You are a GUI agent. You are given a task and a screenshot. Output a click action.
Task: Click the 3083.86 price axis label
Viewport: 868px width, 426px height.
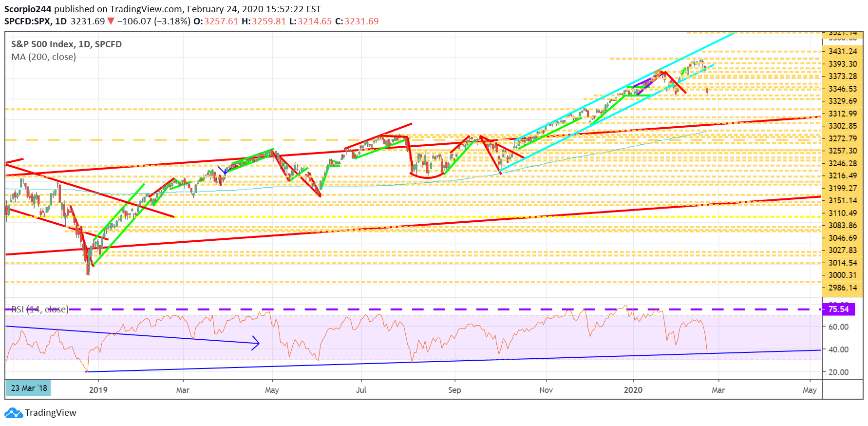pos(843,225)
